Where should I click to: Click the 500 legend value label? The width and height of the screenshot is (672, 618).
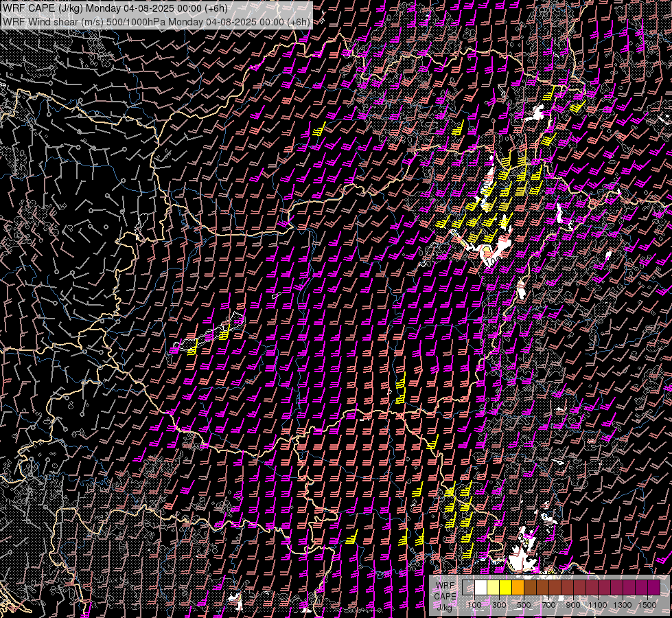click(x=524, y=605)
